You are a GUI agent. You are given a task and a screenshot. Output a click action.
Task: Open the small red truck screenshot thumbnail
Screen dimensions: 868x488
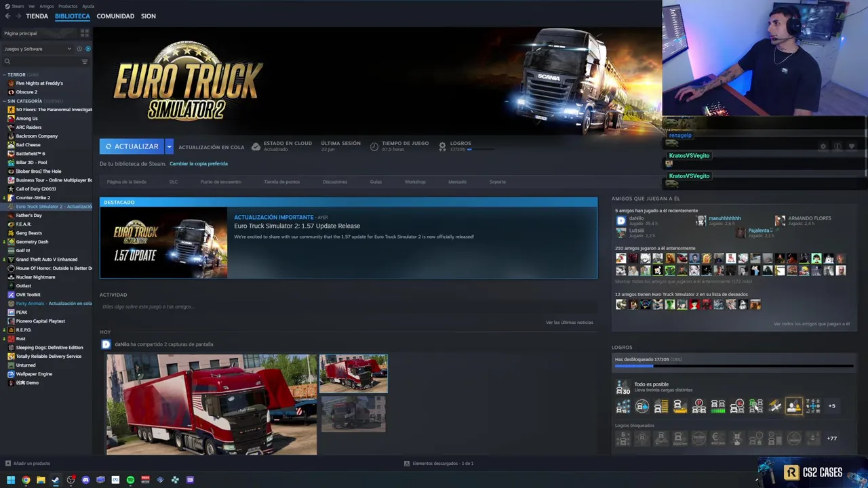coord(353,373)
